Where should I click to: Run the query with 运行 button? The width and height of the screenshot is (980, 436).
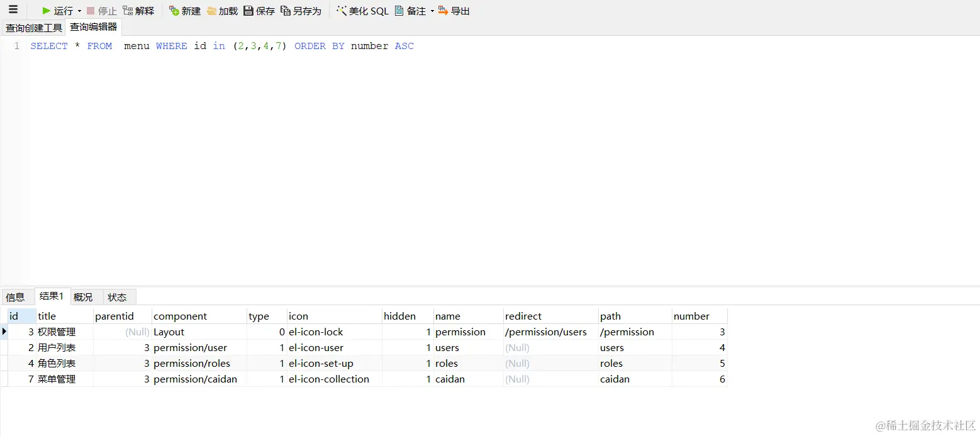(x=57, y=11)
